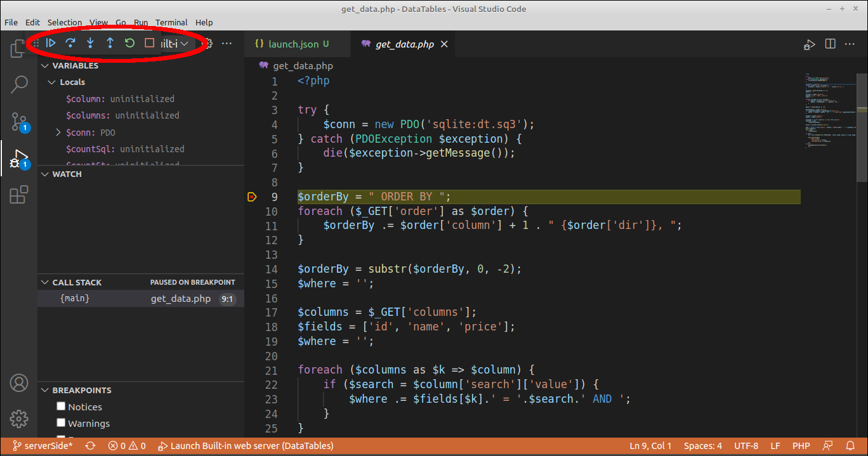The height and width of the screenshot is (456, 868).
Task: Click the Step Over debug icon
Action: click(70, 43)
